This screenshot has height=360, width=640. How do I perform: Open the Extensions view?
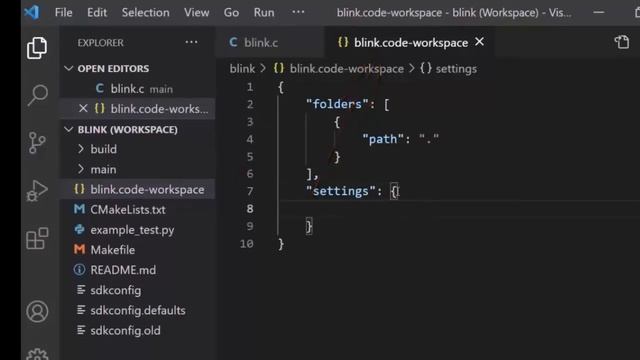(x=37, y=238)
